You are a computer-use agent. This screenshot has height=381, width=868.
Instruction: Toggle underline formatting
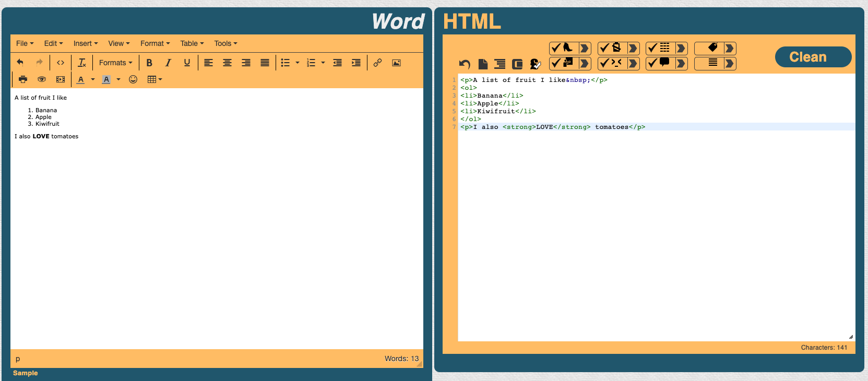click(187, 63)
